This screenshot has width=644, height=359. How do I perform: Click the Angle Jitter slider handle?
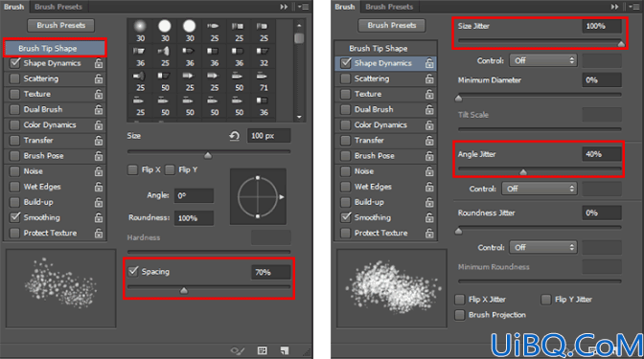pyautogui.click(x=523, y=172)
